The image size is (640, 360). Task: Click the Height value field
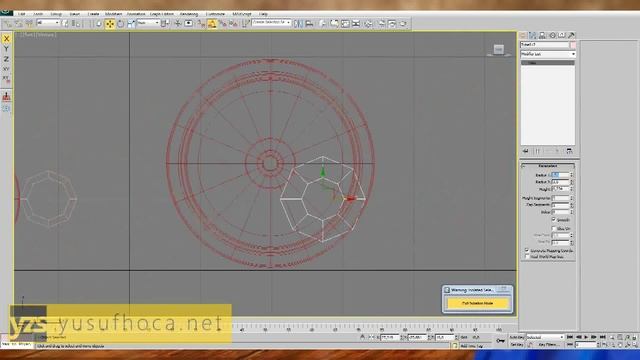560,189
